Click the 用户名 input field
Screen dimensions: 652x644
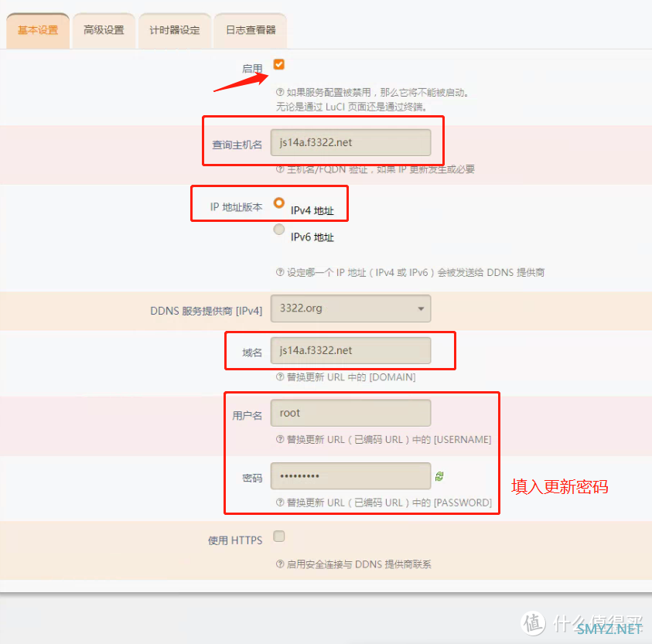[350, 413]
